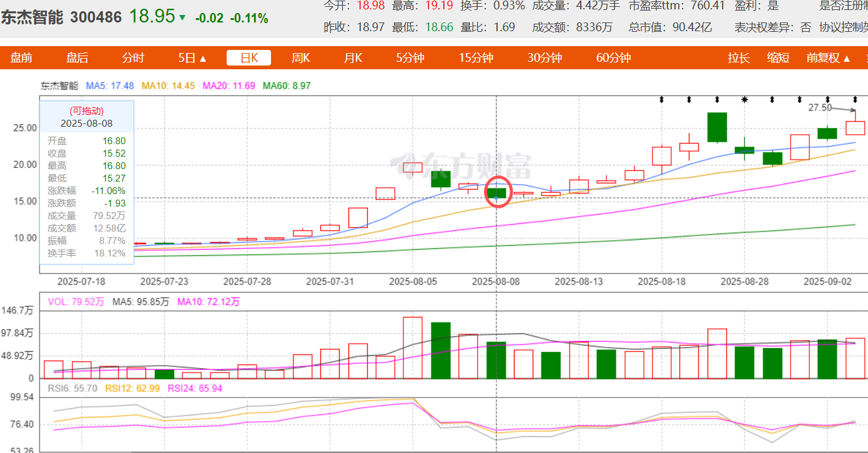The height and width of the screenshot is (453, 868).
Task: Click the 换手率 18.12% row
Action: coord(87,253)
